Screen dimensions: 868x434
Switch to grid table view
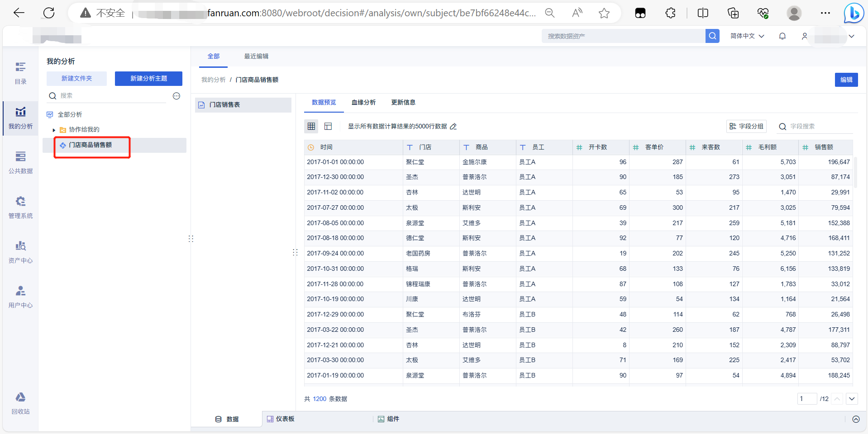pos(311,127)
